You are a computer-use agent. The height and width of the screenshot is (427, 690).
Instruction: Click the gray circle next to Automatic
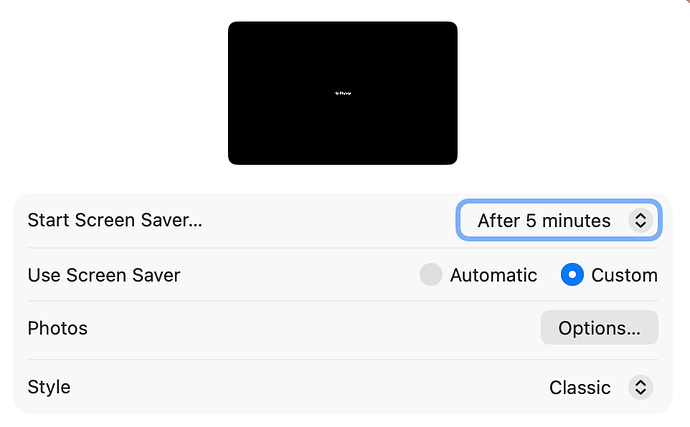(431, 275)
